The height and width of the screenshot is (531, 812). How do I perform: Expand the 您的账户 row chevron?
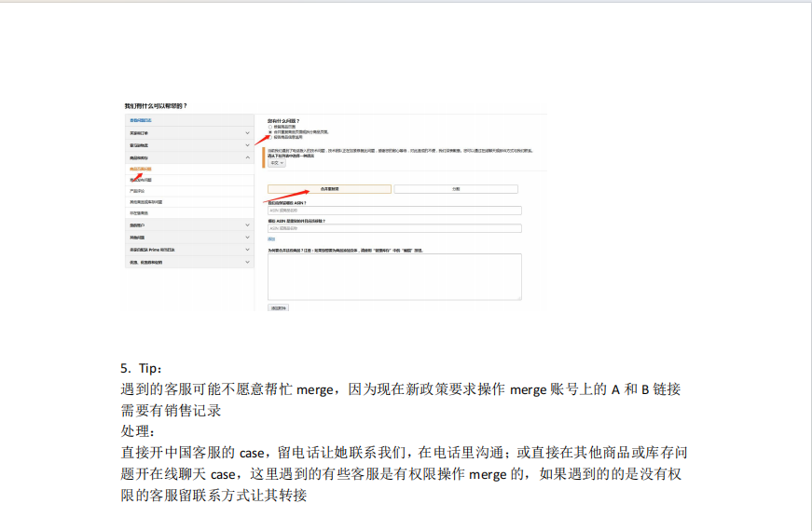[x=247, y=225]
